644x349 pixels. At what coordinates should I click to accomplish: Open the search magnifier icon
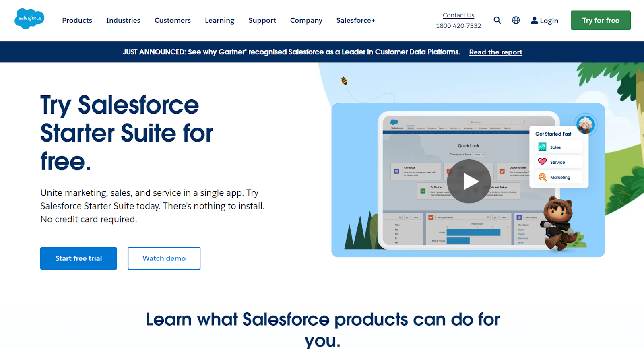(x=497, y=20)
